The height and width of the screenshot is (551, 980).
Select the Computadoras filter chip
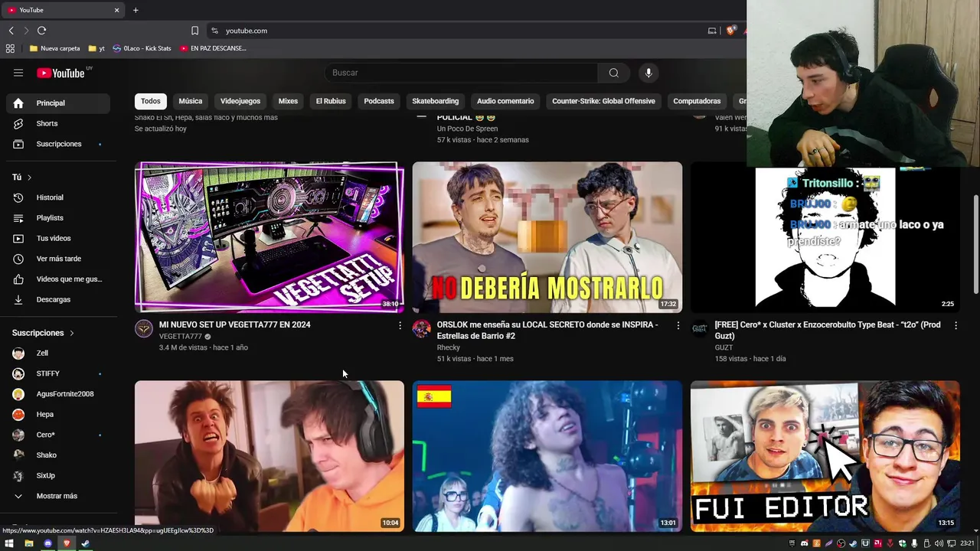pyautogui.click(x=697, y=101)
